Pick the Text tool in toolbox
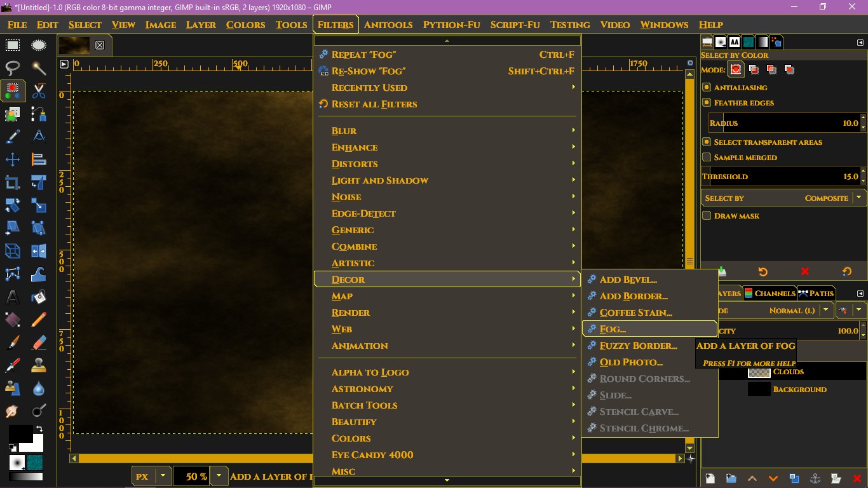 (x=13, y=297)
